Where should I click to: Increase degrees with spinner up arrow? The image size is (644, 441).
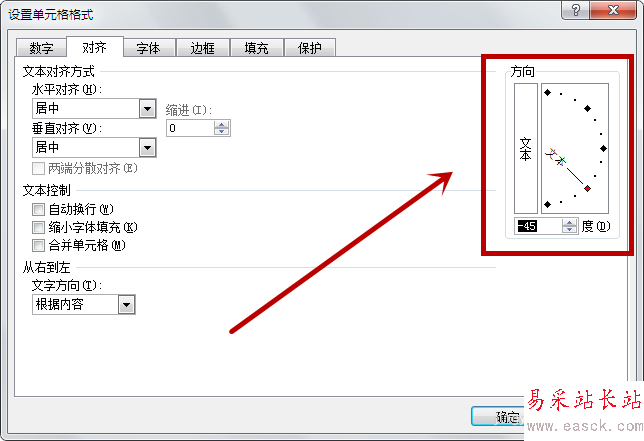569,222
